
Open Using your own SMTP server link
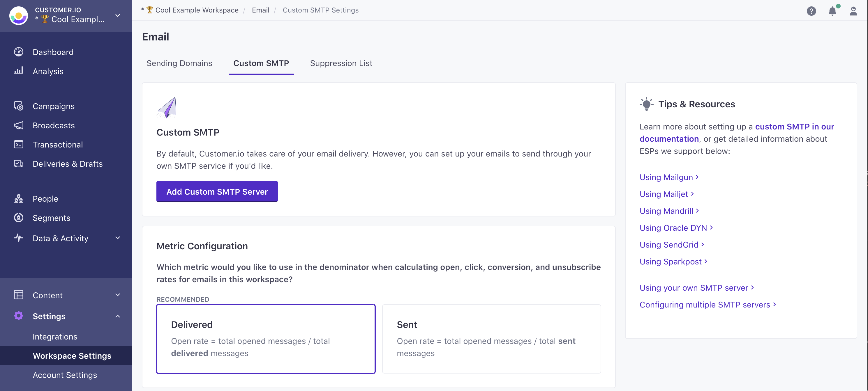click(696, 287)
